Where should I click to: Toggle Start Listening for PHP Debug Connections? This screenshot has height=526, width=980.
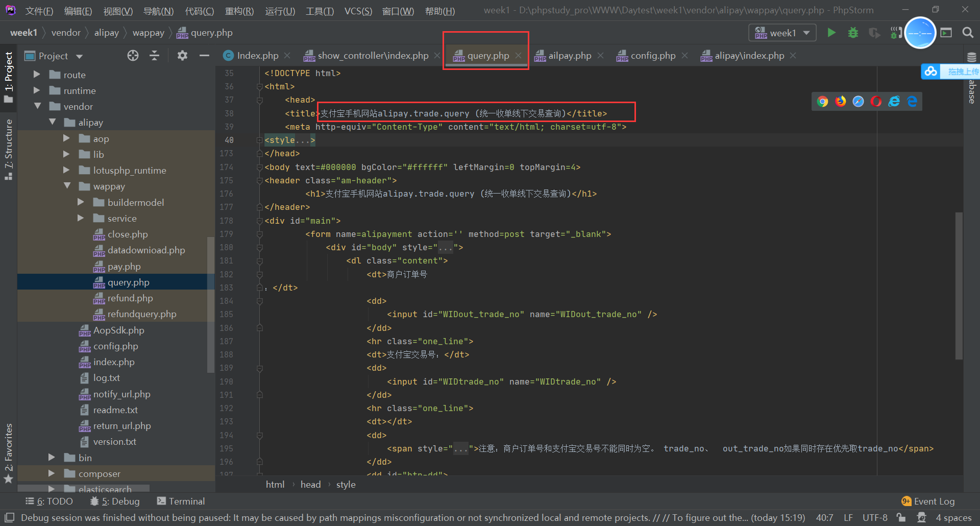(x=895, y=33)
